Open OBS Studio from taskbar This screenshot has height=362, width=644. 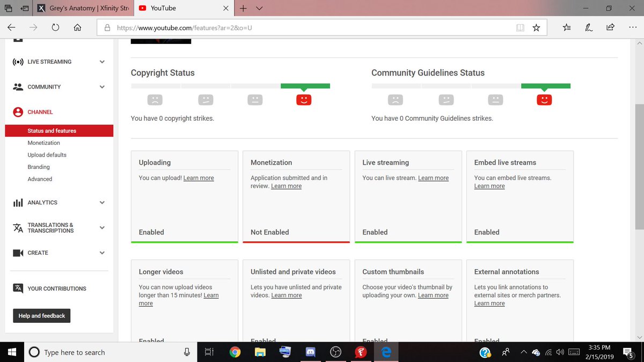(x=335, y=352)
